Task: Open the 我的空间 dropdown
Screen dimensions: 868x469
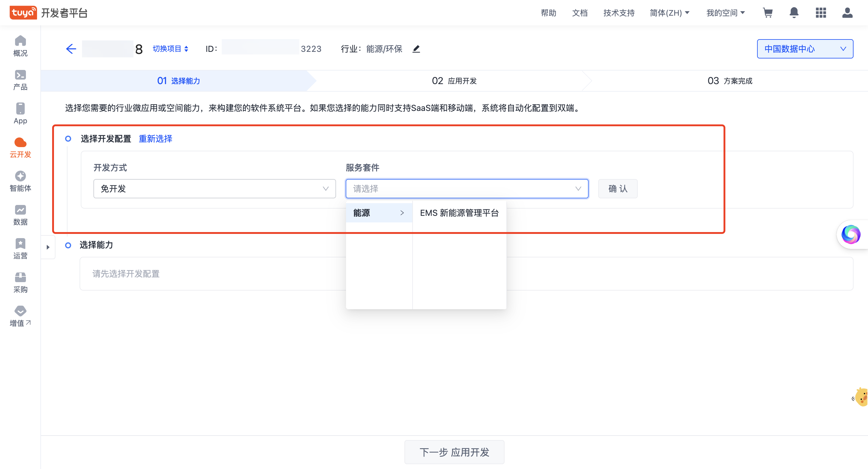Action: [725, 13]
